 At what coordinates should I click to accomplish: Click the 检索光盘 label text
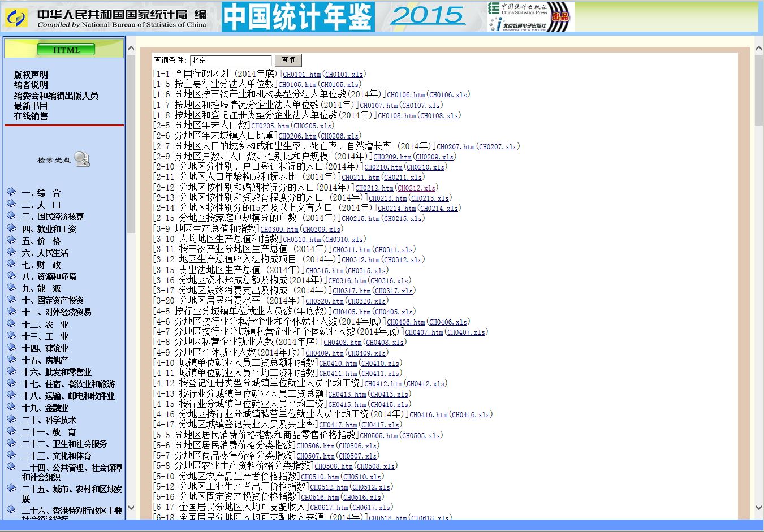pyautogui.click(x=54, y=160)
